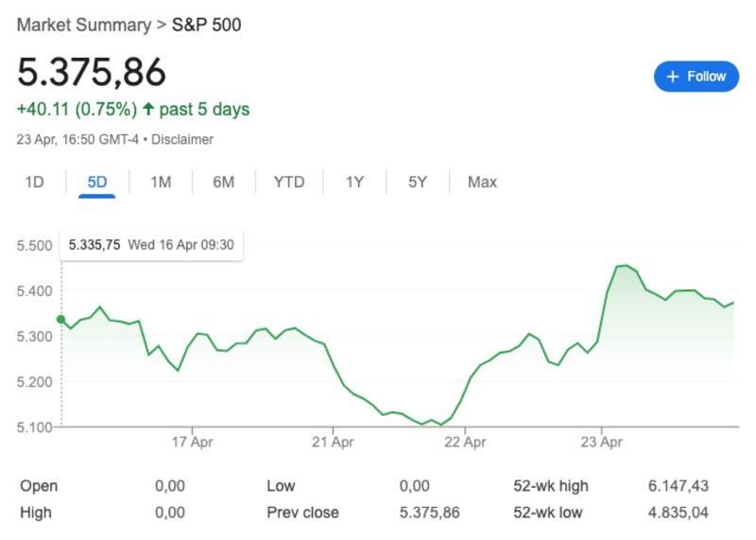Click the green dot marker on chart
The width and height of the screenshot is (756, 540).
(61, 320)
